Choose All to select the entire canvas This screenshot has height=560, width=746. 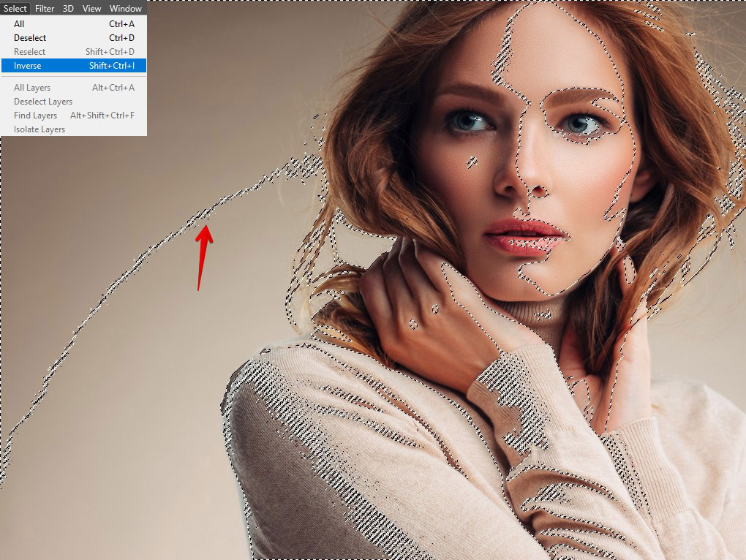(x=19, y=23)
